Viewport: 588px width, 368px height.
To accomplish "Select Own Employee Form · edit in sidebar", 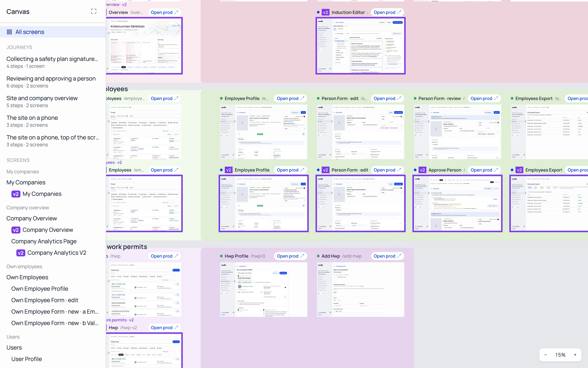I will 45,300.
